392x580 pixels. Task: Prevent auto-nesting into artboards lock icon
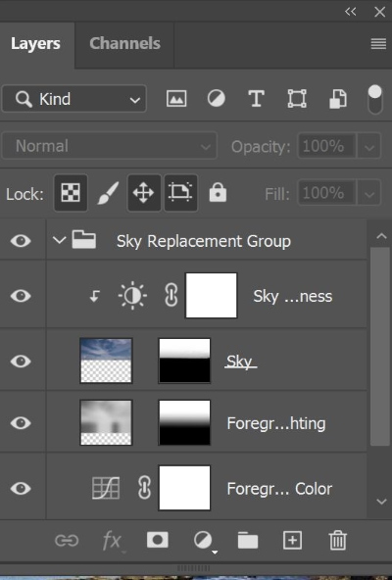click(x=180, y=193)
